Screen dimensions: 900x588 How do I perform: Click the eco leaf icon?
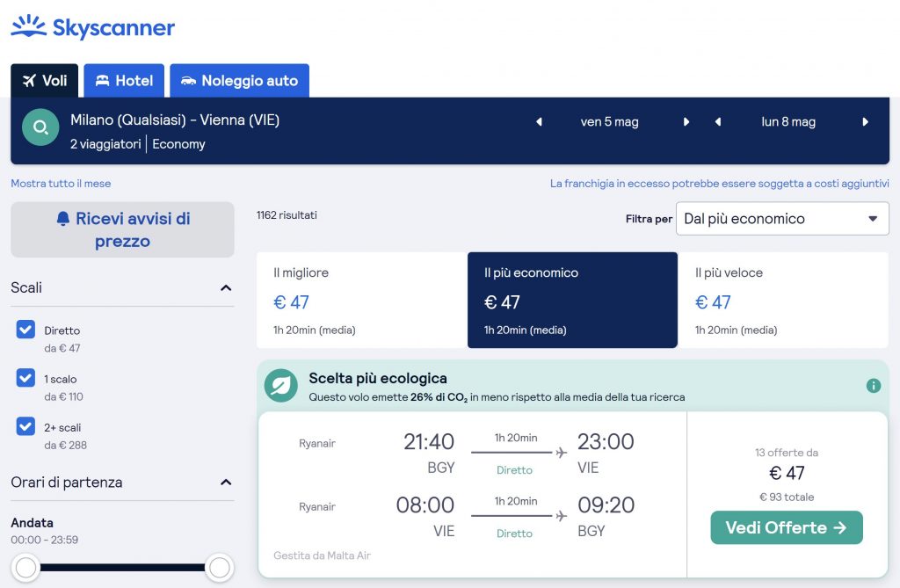(x=281, y=386)
